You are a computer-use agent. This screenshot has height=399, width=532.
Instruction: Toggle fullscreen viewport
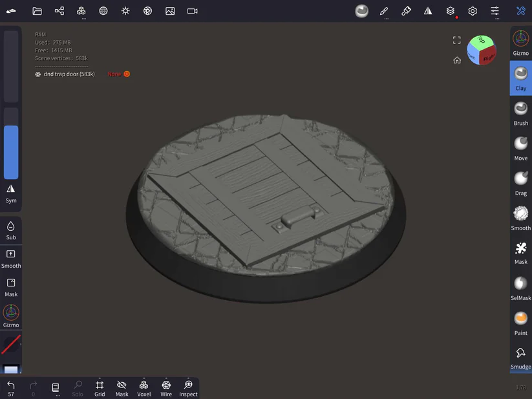457,40
